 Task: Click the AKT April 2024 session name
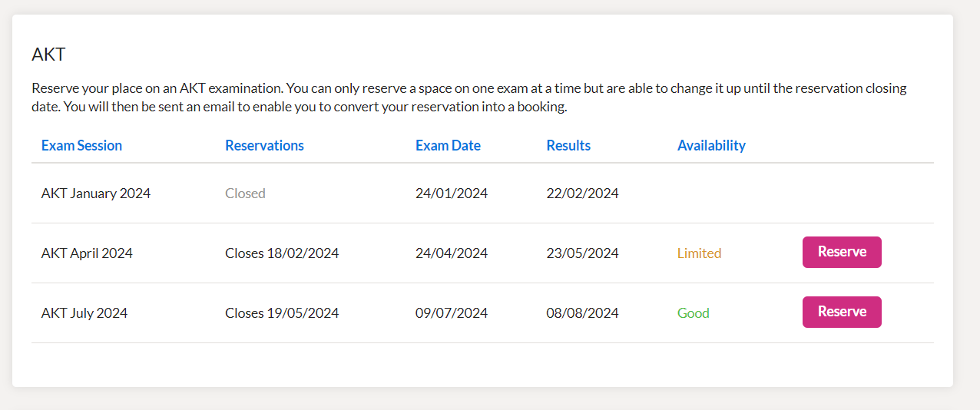(x=87, y=253)
